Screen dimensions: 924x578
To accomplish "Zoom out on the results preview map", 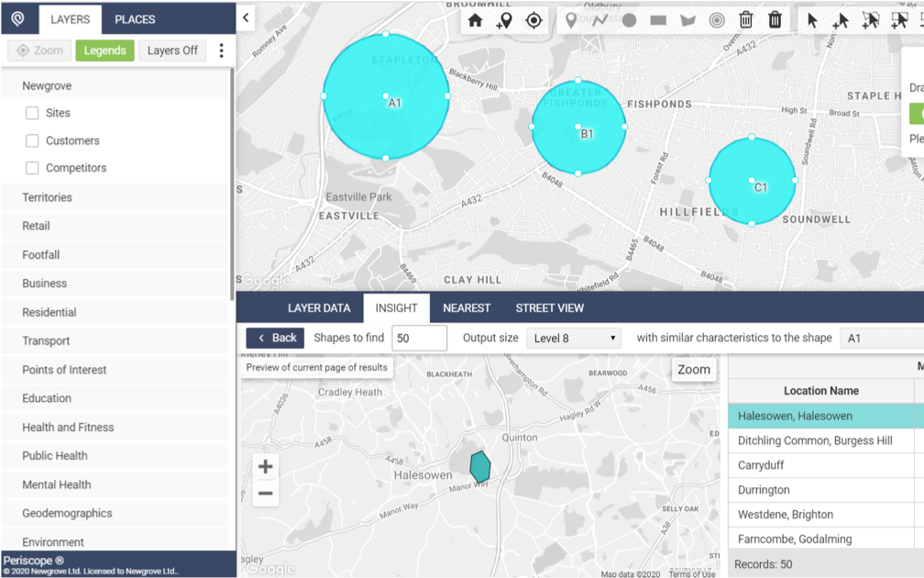I will 265,493.
